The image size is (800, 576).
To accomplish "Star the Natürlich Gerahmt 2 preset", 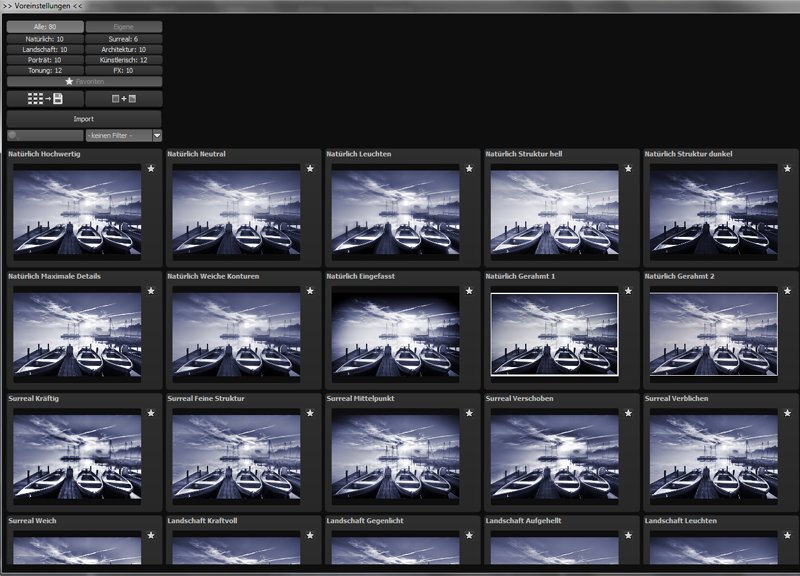I will (788, 291).
